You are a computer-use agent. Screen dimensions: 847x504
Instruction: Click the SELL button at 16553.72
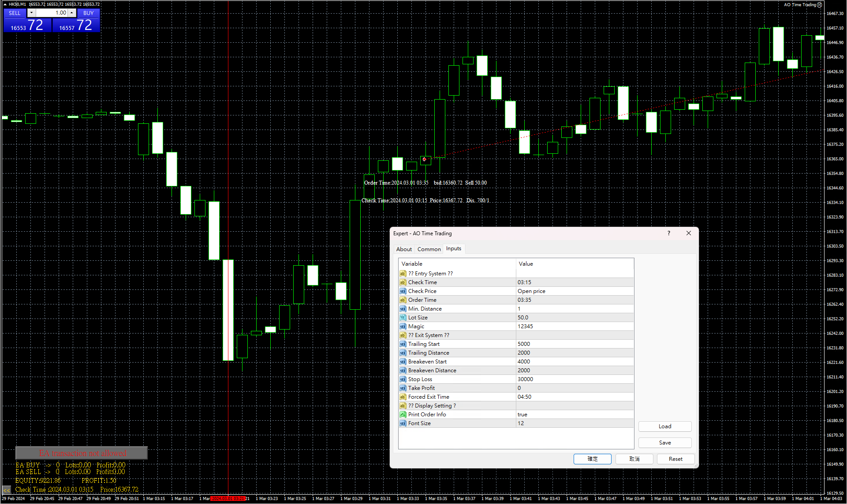coord(15,13)
